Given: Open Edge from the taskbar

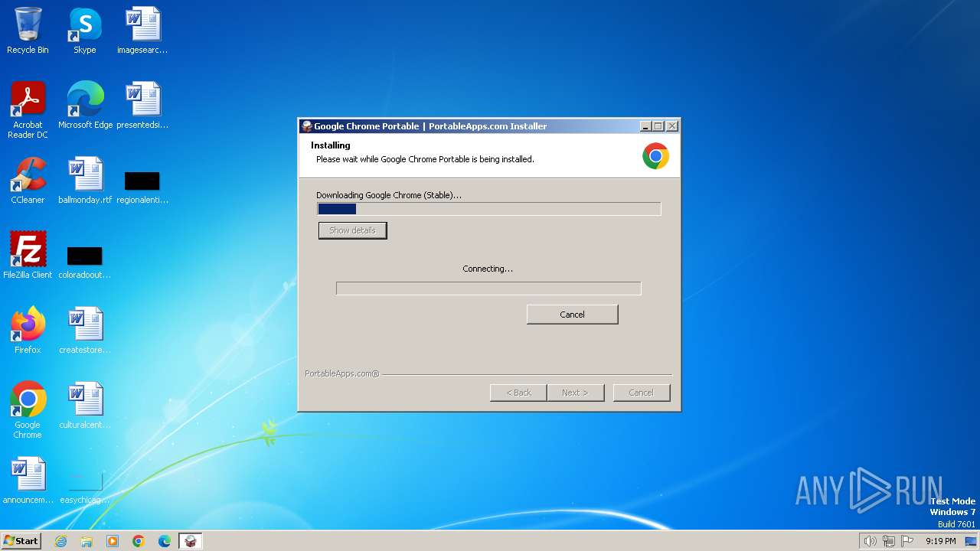Looking at the screenshot, I should pos(165,541).
